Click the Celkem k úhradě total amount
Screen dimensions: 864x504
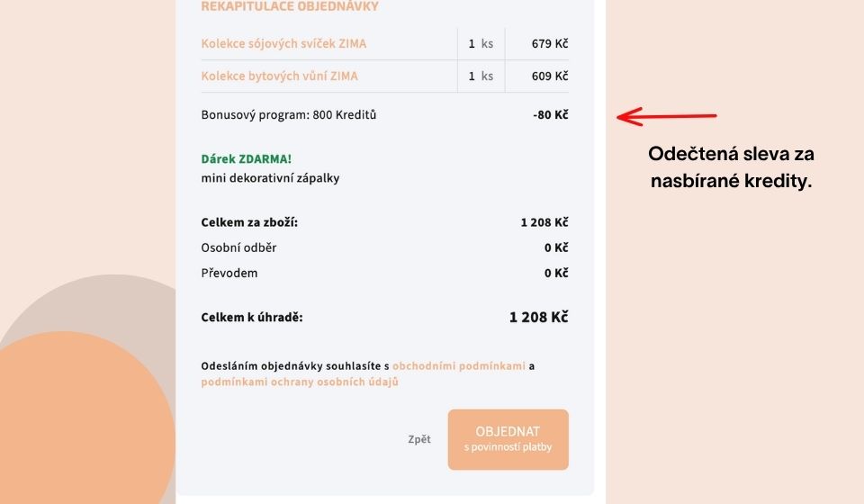point(538,317)
